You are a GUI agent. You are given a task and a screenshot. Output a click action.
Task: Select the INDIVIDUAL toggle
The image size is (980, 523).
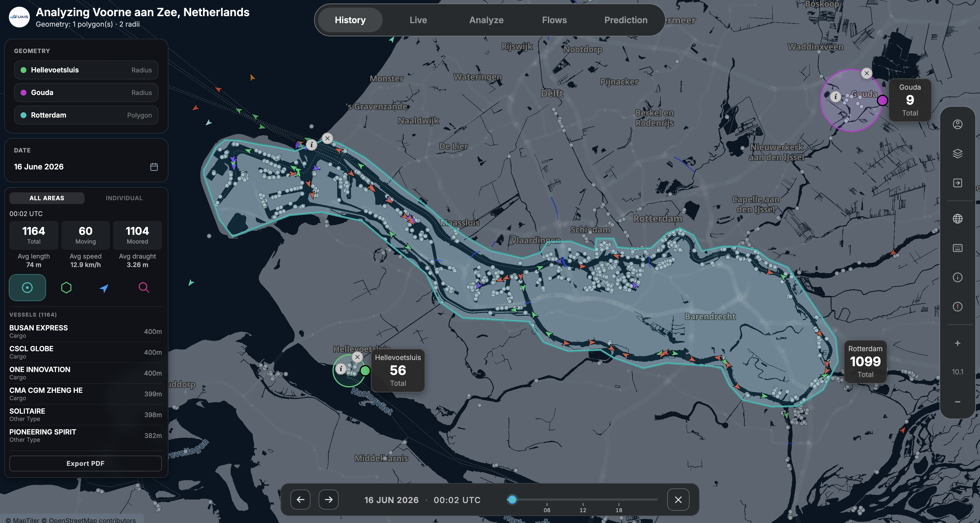click(x=124, y=198)
